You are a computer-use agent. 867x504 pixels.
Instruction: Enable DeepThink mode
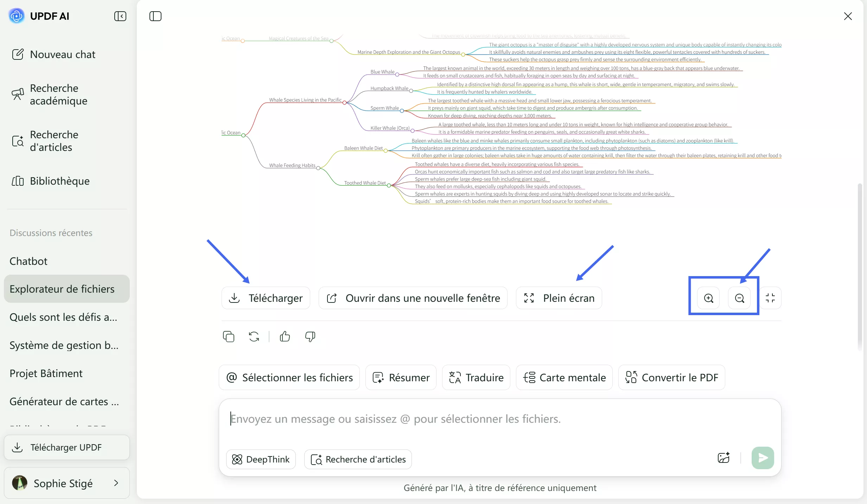(x=261, y=459)
